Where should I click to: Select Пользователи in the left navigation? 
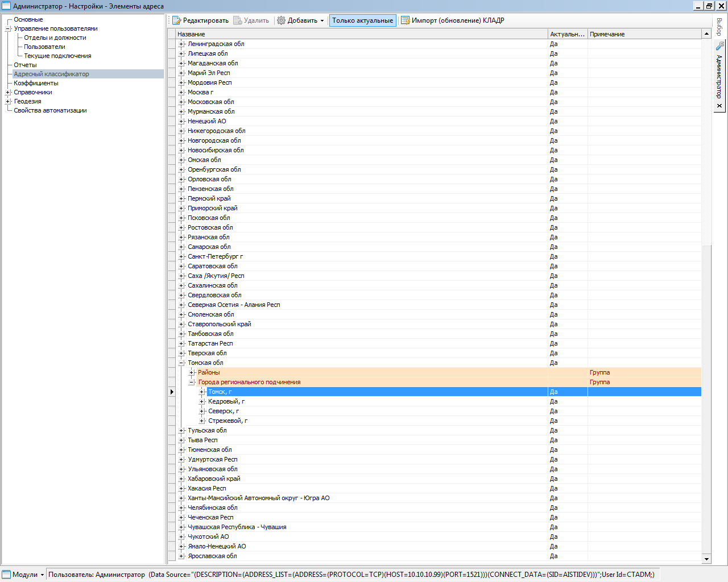coord(44,47)
